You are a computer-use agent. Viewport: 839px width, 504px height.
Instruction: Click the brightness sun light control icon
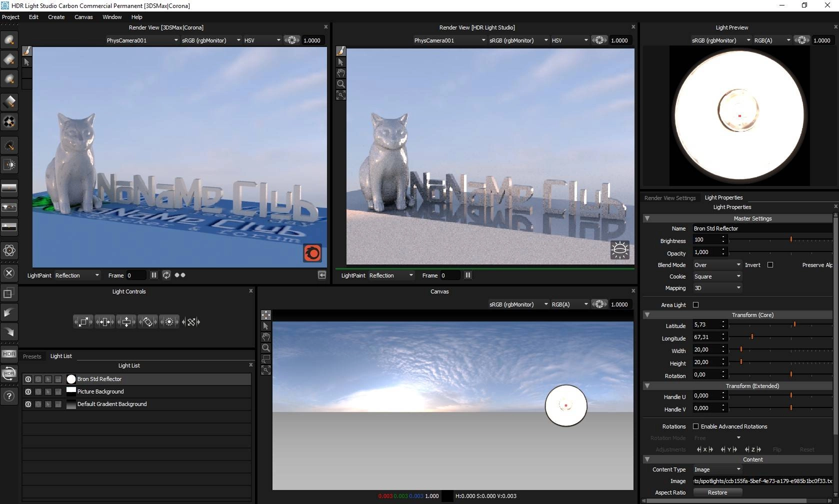[169, 322]
